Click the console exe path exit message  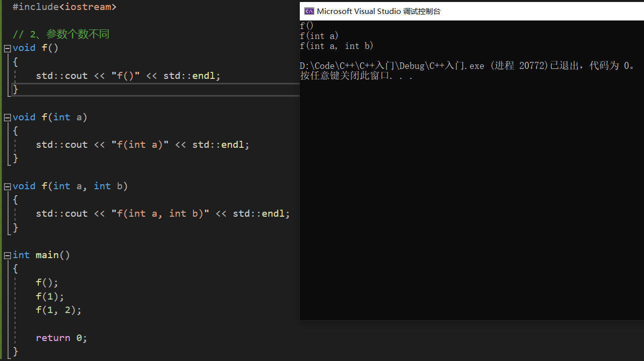click(x=469, y=66)
